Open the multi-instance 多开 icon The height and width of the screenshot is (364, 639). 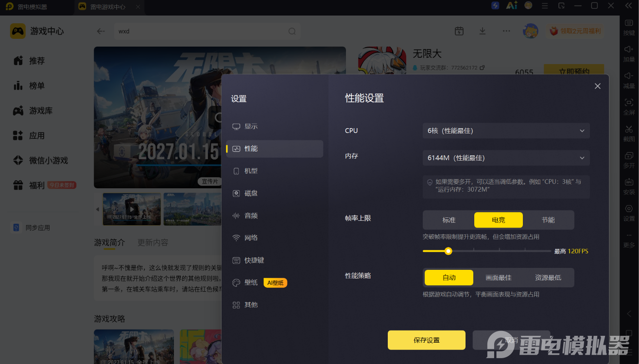tap(629, 156)
